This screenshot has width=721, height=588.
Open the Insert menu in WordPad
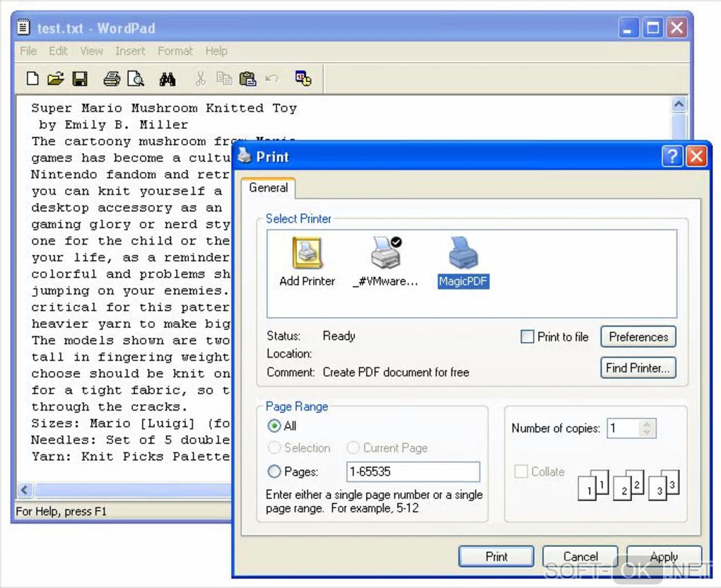click(x=130, y=51)
